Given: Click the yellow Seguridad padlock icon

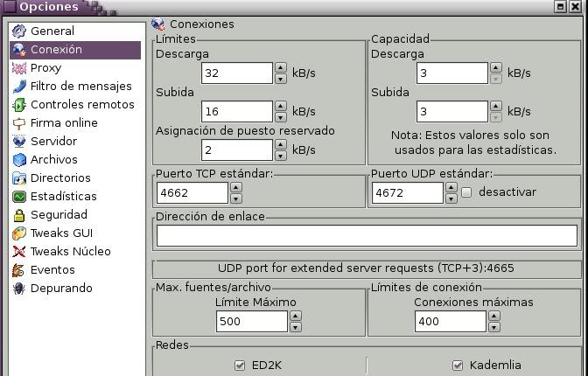Looking at the screenshot, I should click(x=18, y=215).
